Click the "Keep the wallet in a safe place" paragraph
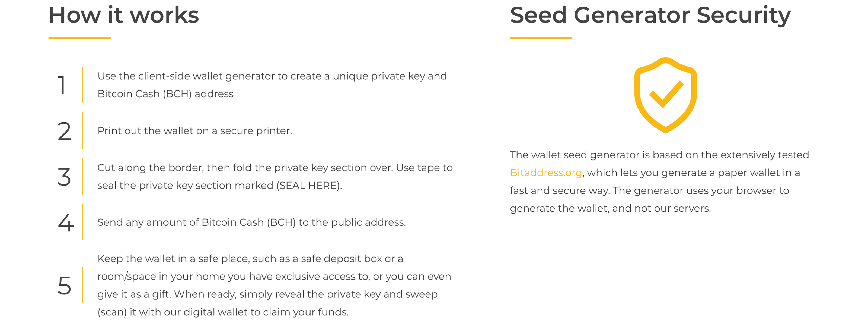868x326 pixels. point(274,285)
